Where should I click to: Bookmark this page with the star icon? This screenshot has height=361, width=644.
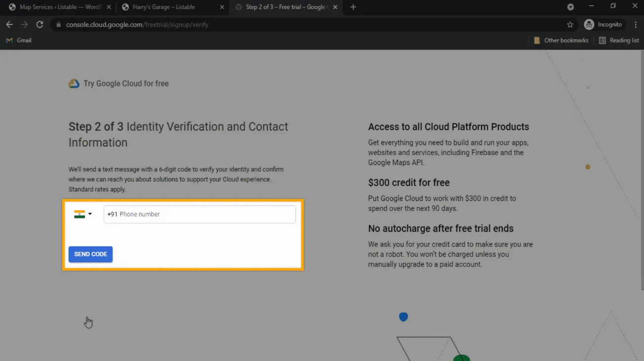coord(570,25)
